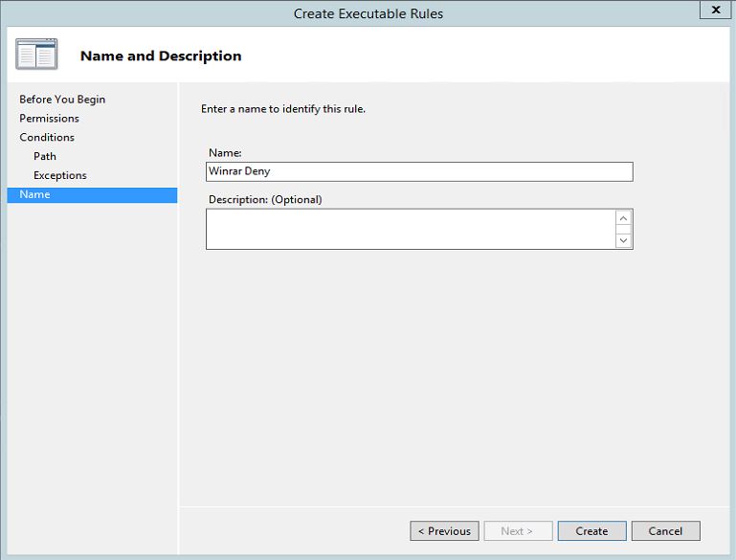This screenshot has width=736, height=560.
Task: Click the Name: field label
Action: click(x=225, y=152)
